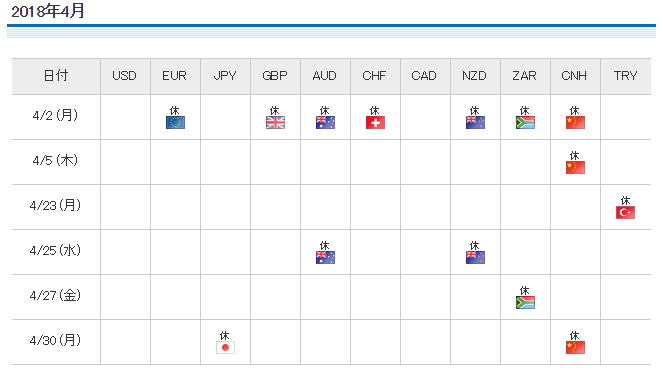The height and width of the screenshot is (372, 663).
Task: Click the Australian flag on 4/25
Action: [x=325, y=257]
